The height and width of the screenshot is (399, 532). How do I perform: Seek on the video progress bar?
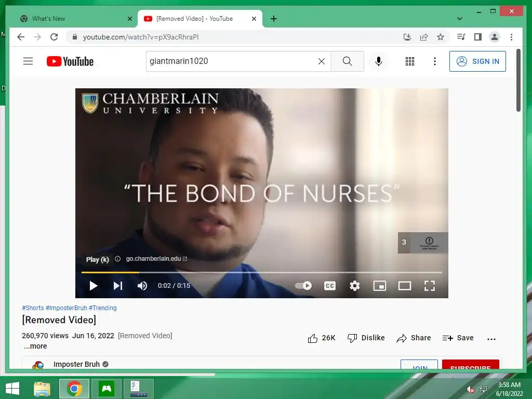pyautogui.click(x=262, y=272)
